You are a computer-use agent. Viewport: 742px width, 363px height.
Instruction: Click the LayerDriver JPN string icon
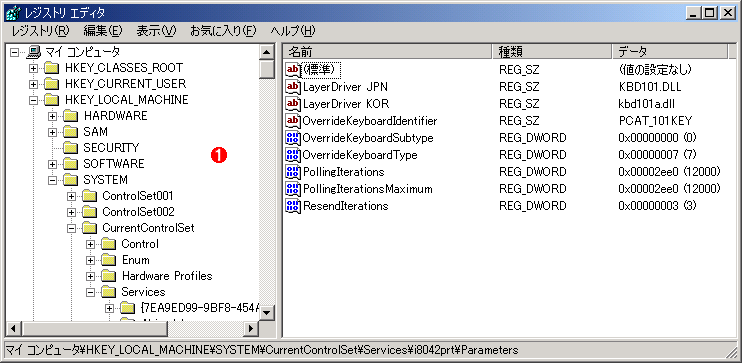(x=293, y=87)
